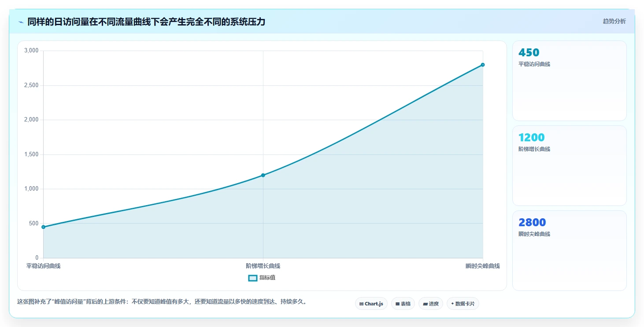Click the 趋势分析 label in the header

point(614,21)
